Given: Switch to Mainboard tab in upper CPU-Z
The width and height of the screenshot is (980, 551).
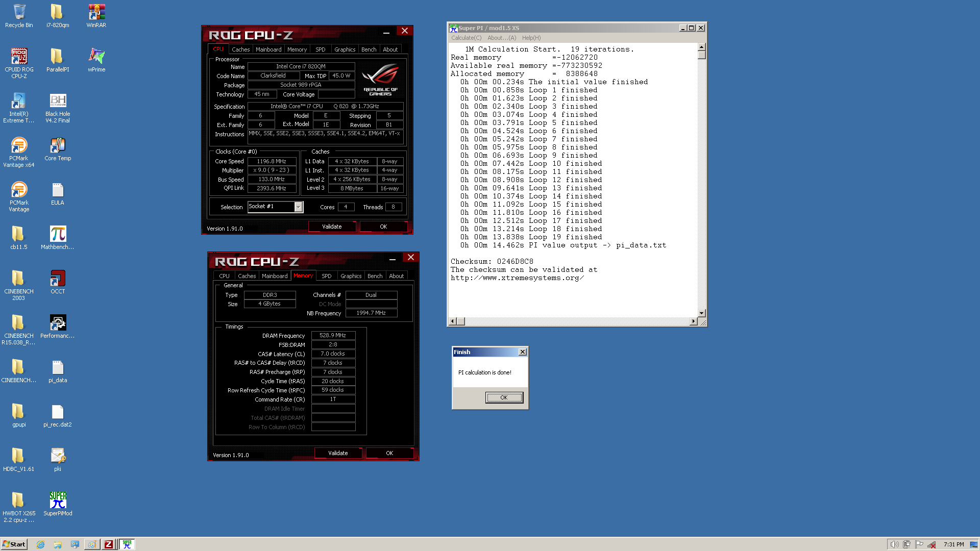Looking at the screenshot, I should pos(268,49).
